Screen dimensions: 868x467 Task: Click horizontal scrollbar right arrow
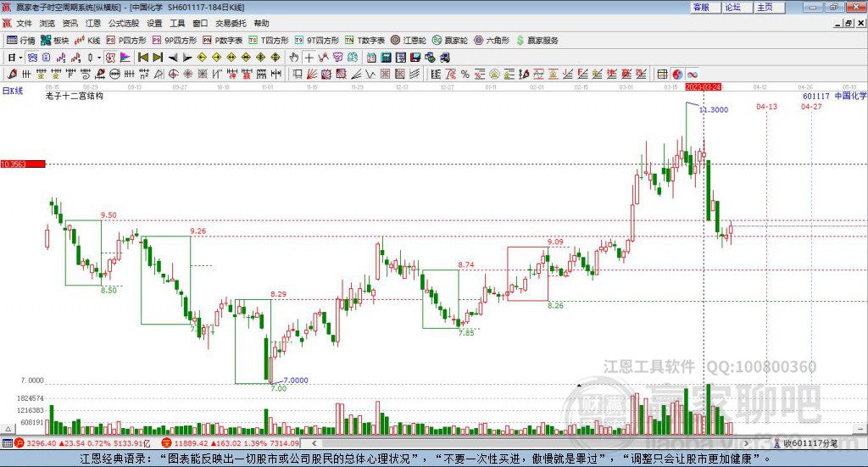point(746,443)
